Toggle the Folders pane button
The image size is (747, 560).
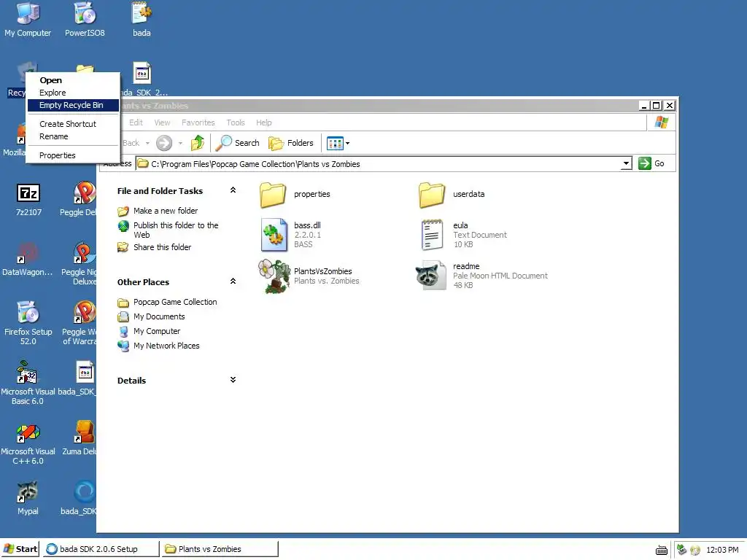coord(291,143)
